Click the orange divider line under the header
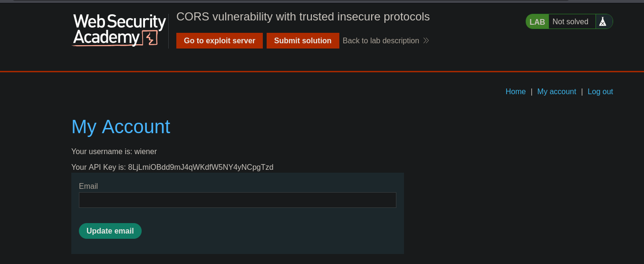 click(x=322, y=71)
